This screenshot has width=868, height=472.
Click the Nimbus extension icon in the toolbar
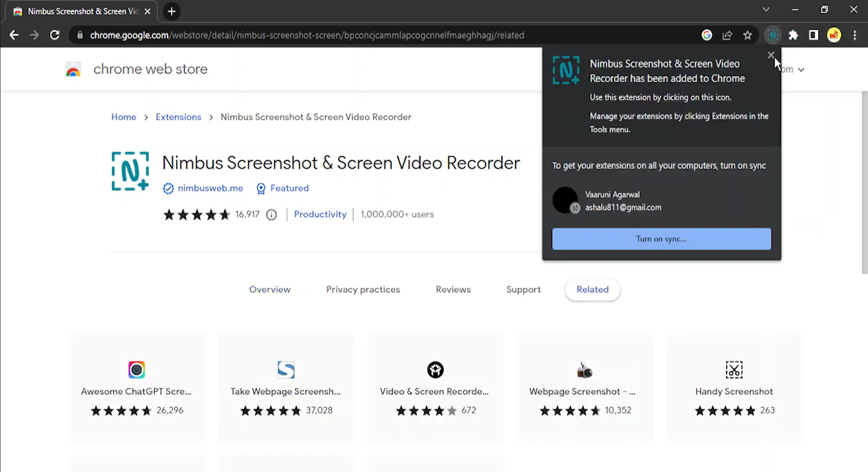coord(773,35)
